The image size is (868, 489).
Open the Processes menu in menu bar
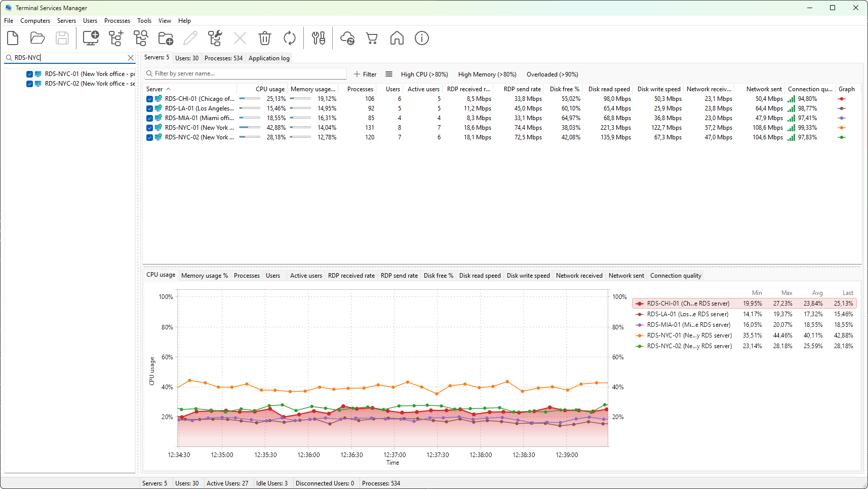(x=117, y=21)
